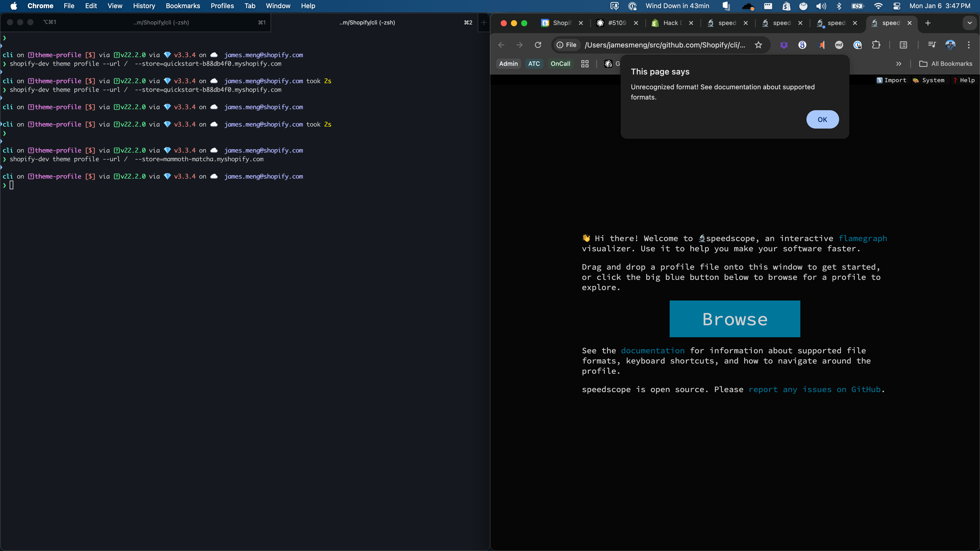Screen dimensions: 980x551
Task: Click OK in the alert dialog
Action: click(x=822, y=119)
